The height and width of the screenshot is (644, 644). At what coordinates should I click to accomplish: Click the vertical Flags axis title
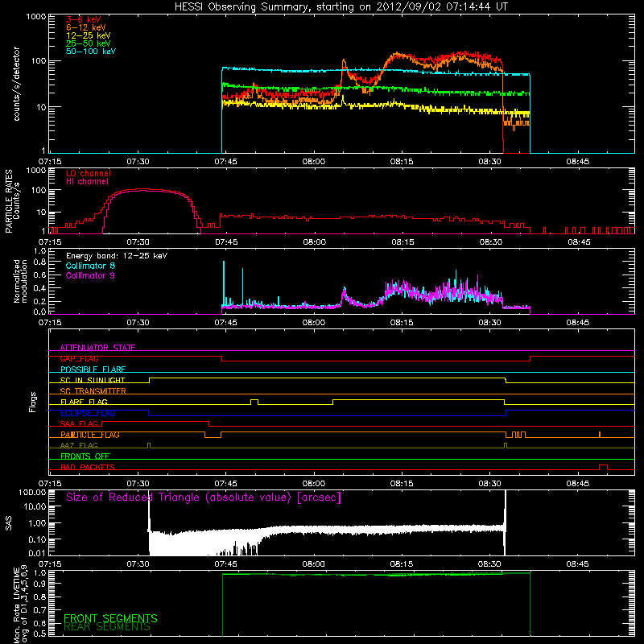coord(33,402)
